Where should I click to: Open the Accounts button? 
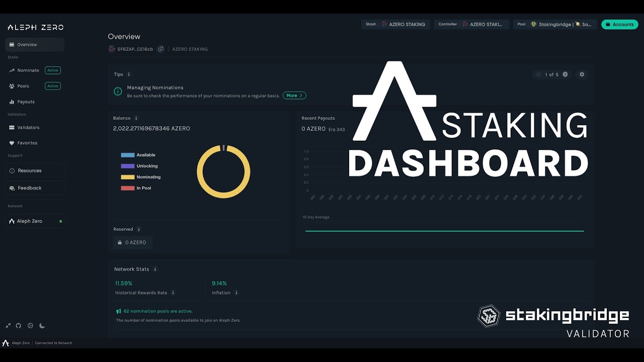[619, 24]
